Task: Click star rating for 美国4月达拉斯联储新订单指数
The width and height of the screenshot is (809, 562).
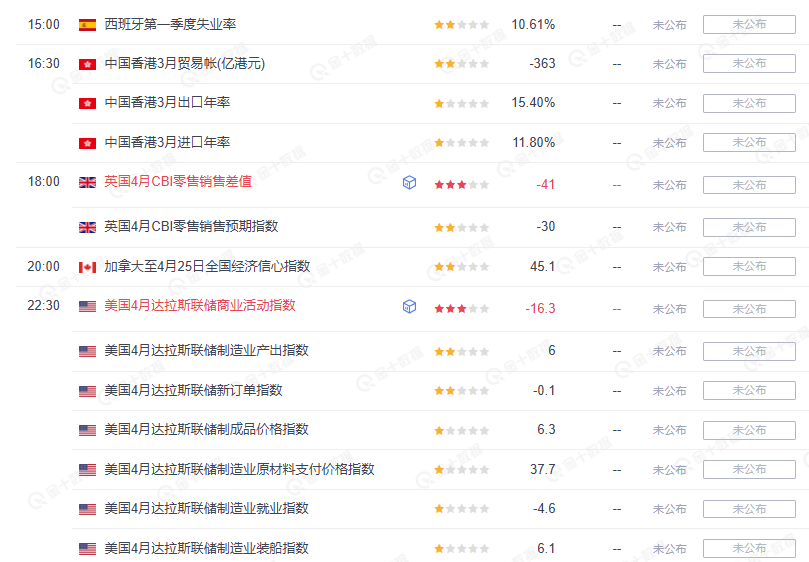Action: point(461,391)
